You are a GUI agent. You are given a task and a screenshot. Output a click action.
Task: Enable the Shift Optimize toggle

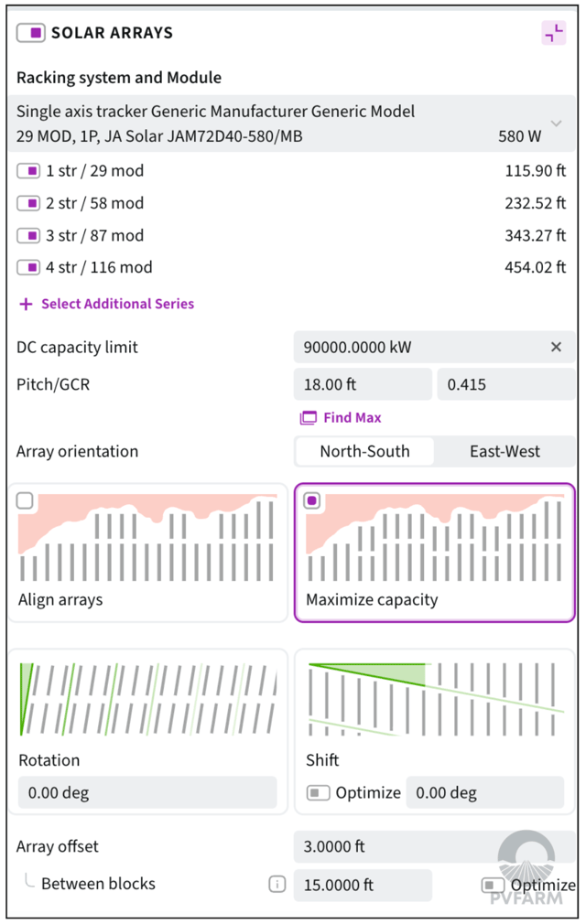click(318, 792)
